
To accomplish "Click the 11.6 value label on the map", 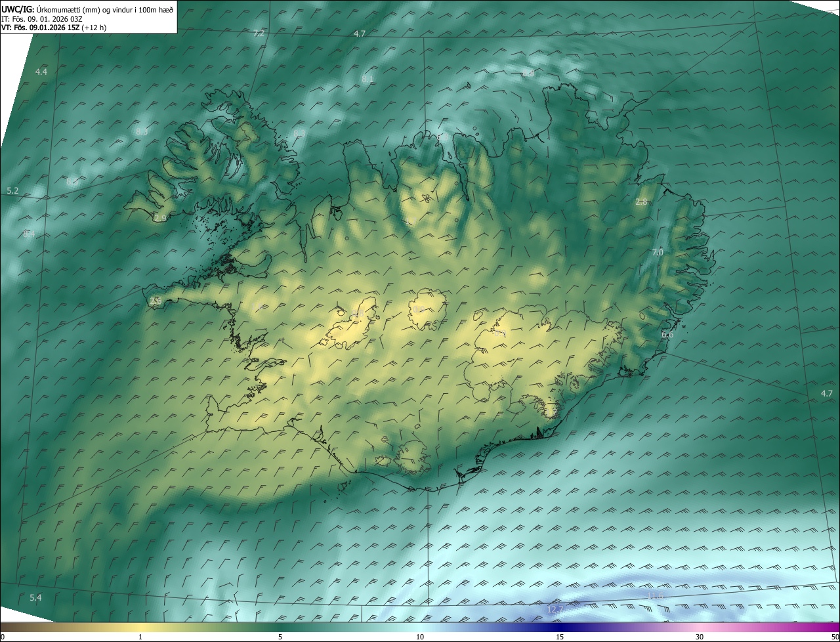I will click(656, 596).
